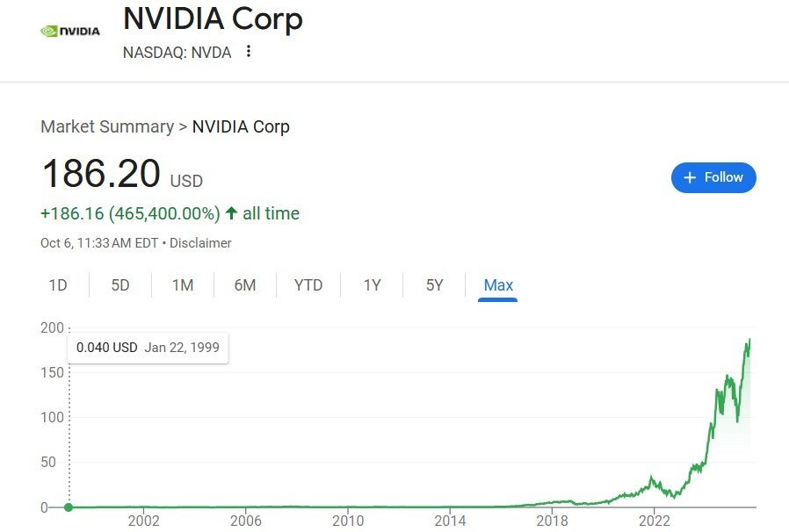Click the chart's recent price peak
789x532 pixels.
click(749, 341)
